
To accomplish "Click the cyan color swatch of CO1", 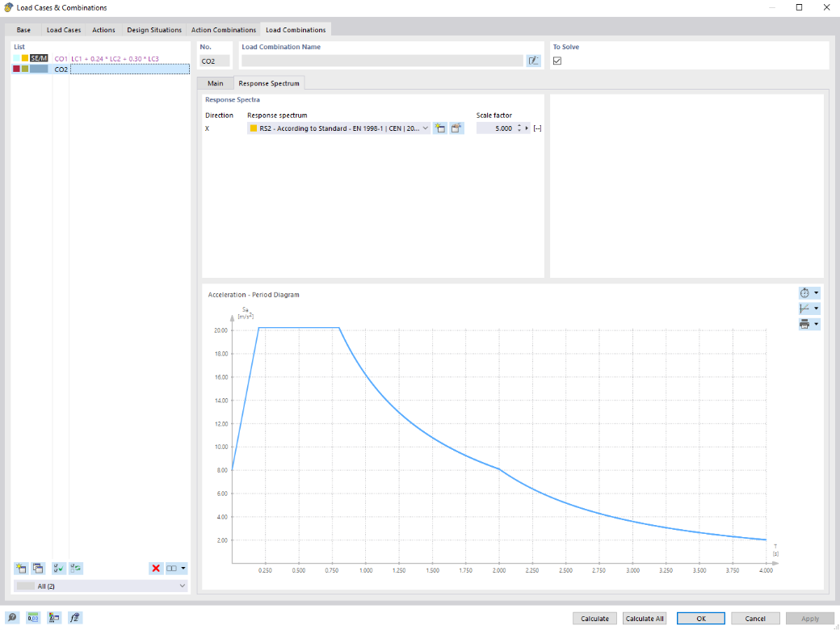I will pyautogui.click(x=17, y=58).
